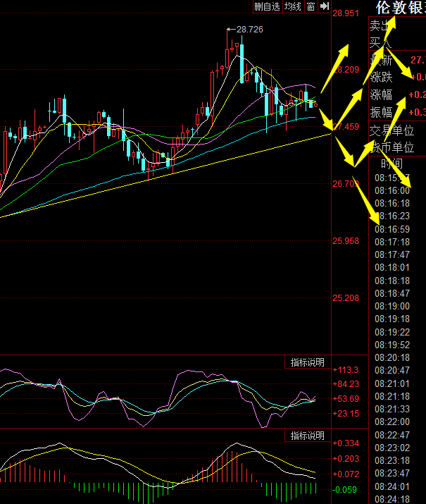Select the 08:21:33 trade time row
The image size is (426, 504).
(392, 409)
